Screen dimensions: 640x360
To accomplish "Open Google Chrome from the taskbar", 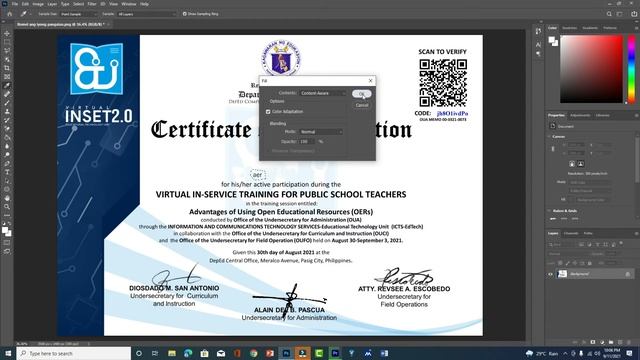I will click(253, 353).
